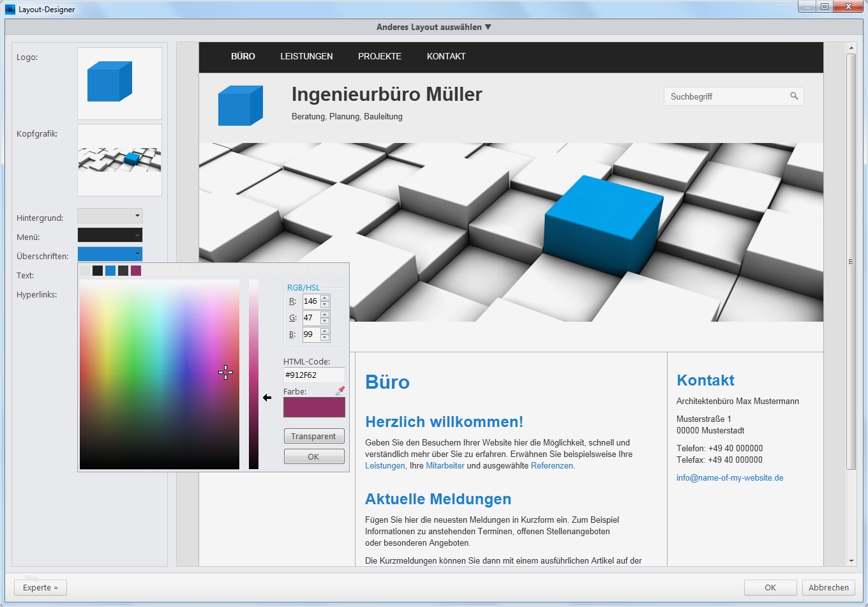868x607 pixels.
Task: Click the info@name-of-my-website.de email link
Action: coord(729,477)
